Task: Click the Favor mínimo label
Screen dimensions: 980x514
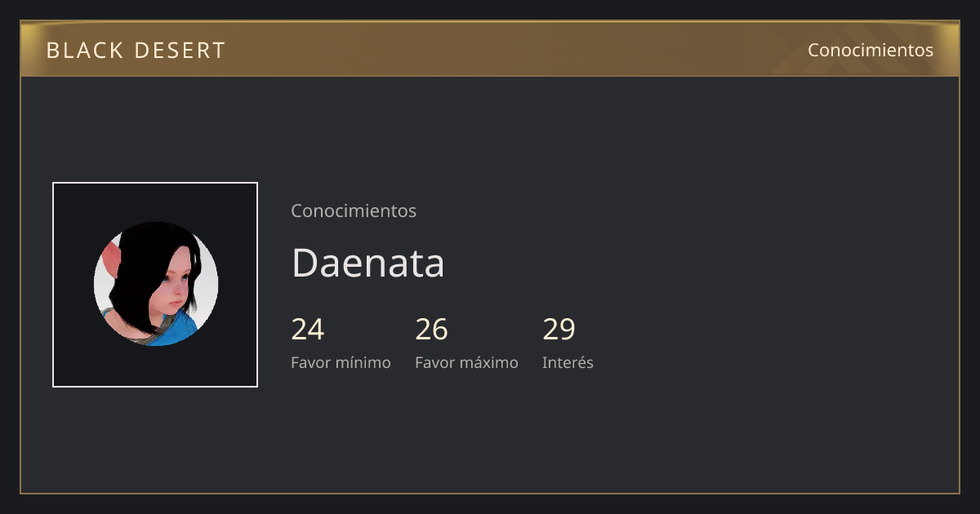Action: click(x=341, y=362)
